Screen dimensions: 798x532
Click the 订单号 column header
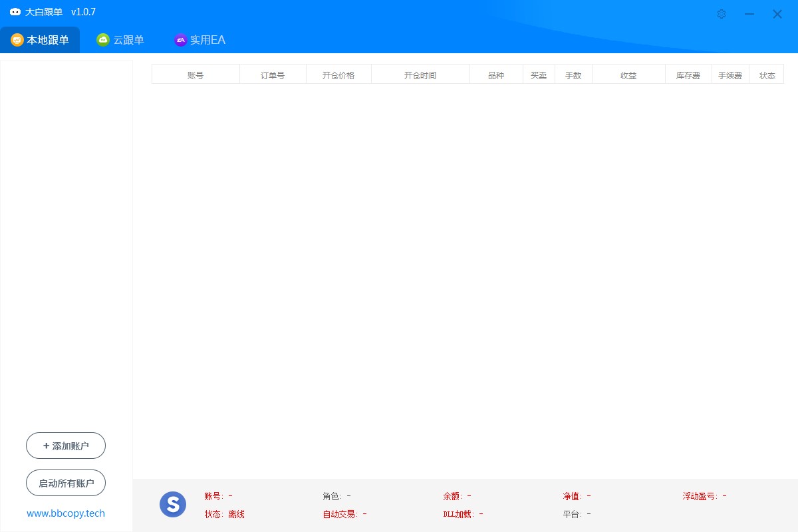(x=273, y=75)
